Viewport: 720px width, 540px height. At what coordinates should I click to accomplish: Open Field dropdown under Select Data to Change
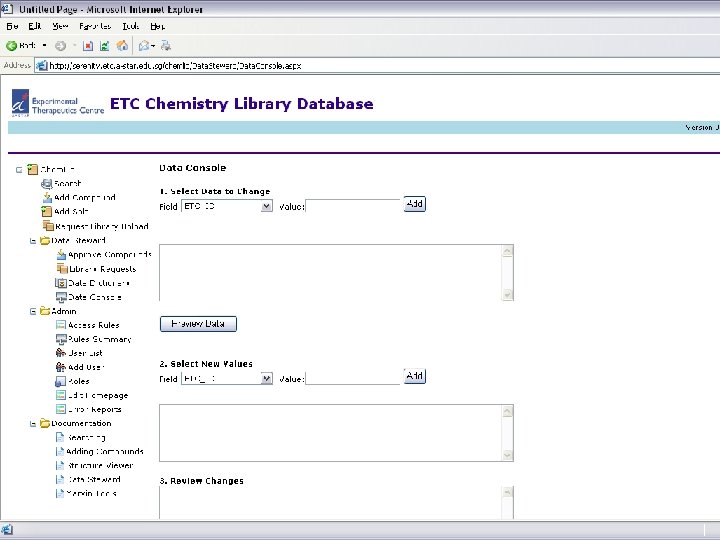(227, 206)
